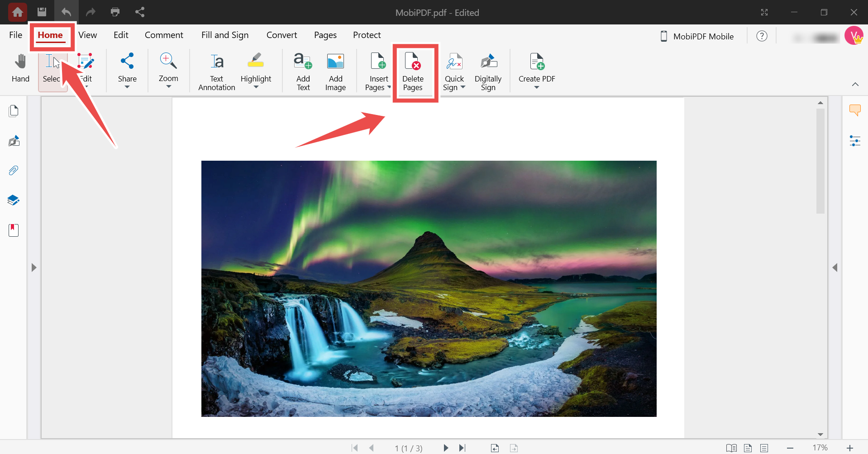The image size is (868, 454).
Task: Open the help question mark
Action: [762, 36]
